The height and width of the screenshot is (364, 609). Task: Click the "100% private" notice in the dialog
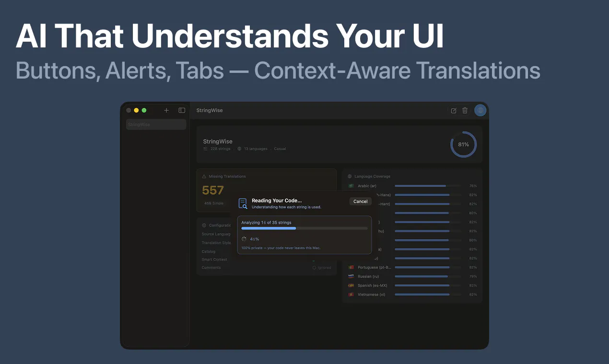coord(281,248)
